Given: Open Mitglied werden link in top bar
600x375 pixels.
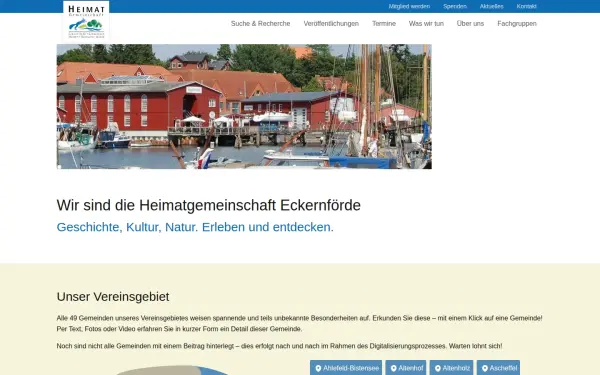Looking at the screenshot, I should (409, 7).
